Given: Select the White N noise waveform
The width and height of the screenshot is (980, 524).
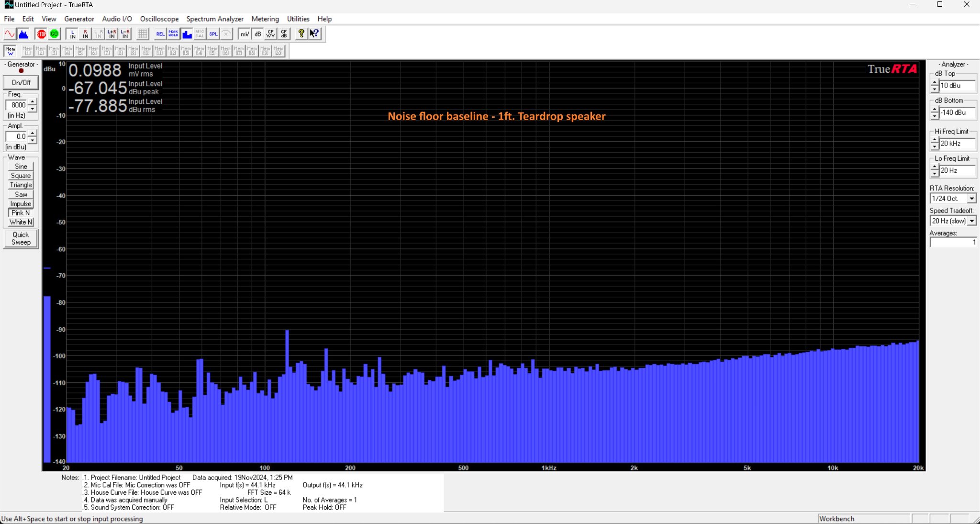Looking at the screenshot, I should pos(21,222).
